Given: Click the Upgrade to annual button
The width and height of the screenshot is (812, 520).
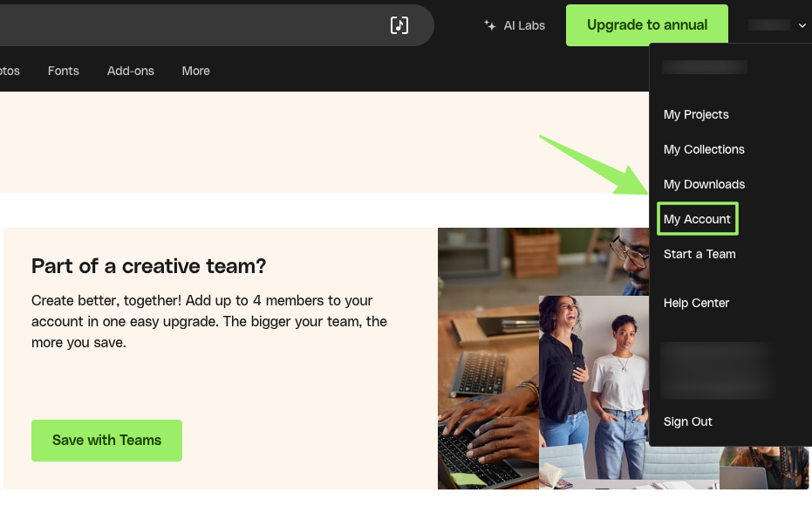Looking at the screenshot, I should (646, 24).
